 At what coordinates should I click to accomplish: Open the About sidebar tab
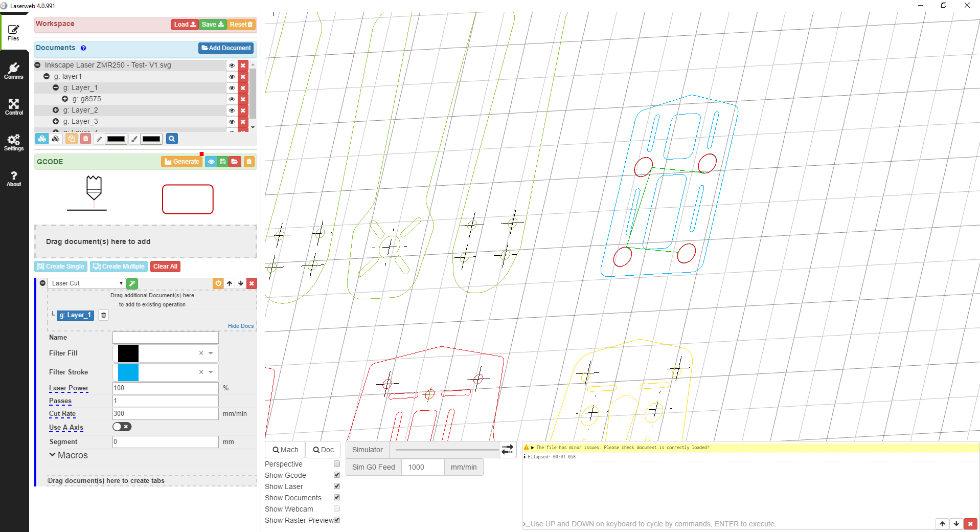(x=14, y=178)
